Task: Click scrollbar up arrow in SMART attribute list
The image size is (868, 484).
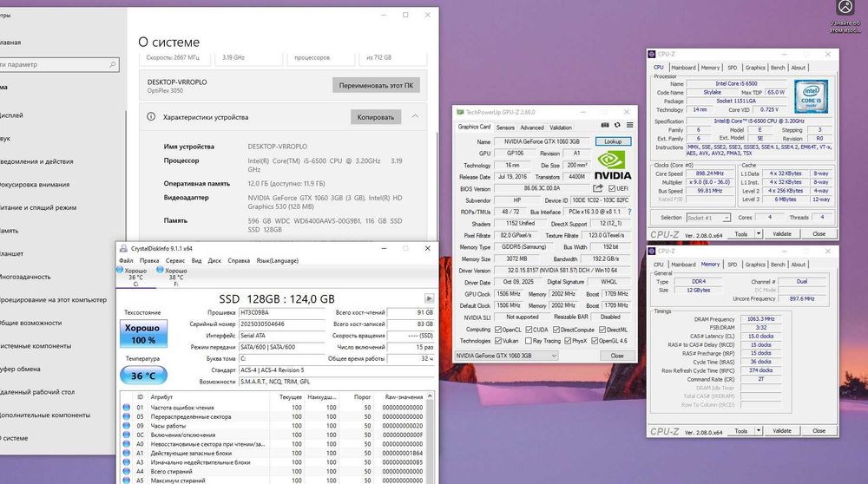Action: (x=431, y=396)
